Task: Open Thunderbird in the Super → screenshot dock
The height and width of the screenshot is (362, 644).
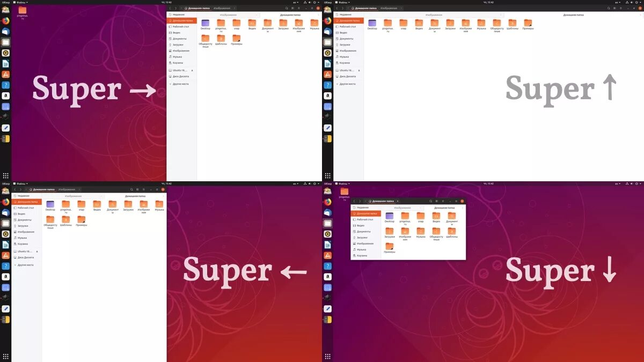Action: point(5,32)
